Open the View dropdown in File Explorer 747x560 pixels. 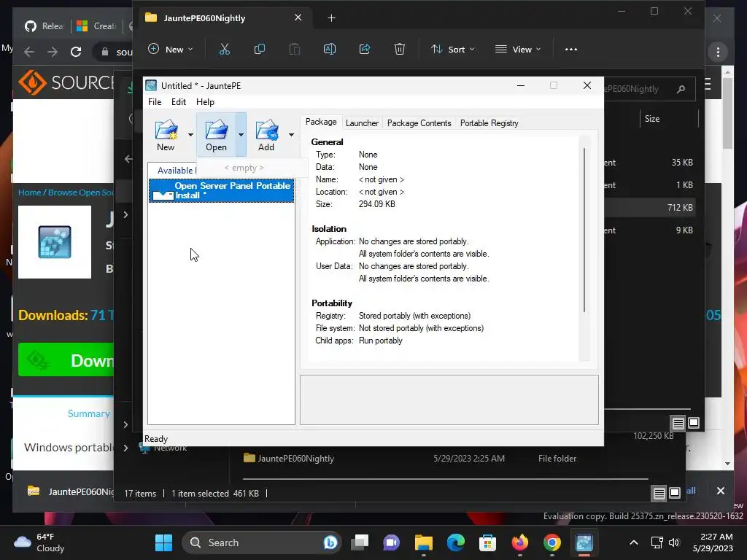point(518,49)
